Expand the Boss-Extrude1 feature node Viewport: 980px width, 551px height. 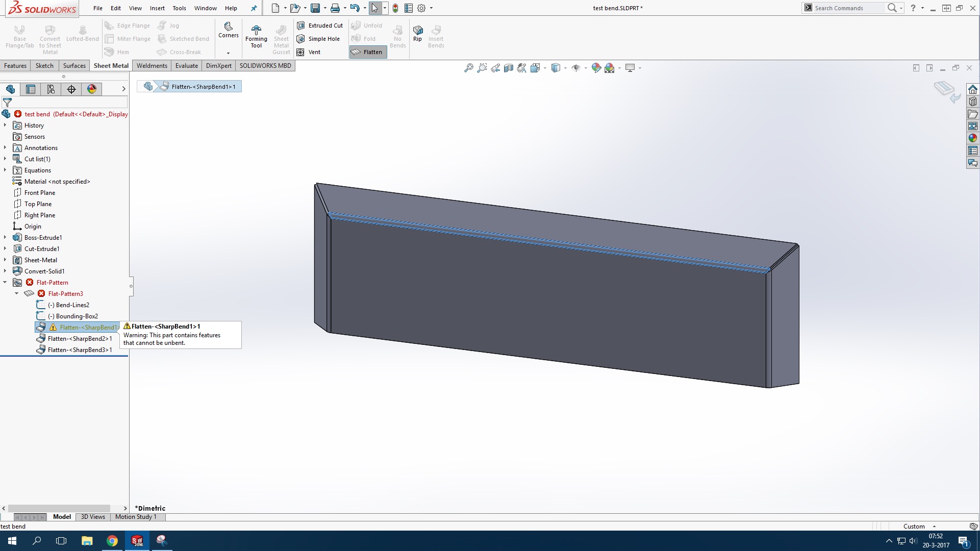pos(5,238)
